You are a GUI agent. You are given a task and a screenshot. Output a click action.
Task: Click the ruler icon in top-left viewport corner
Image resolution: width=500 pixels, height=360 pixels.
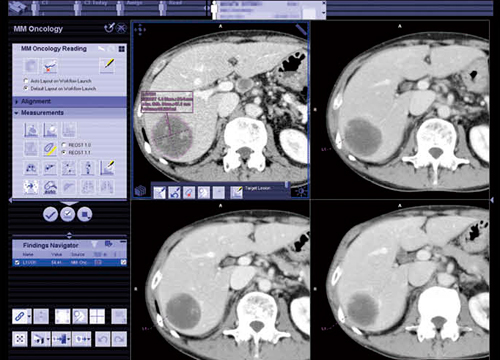click(301, 30)
